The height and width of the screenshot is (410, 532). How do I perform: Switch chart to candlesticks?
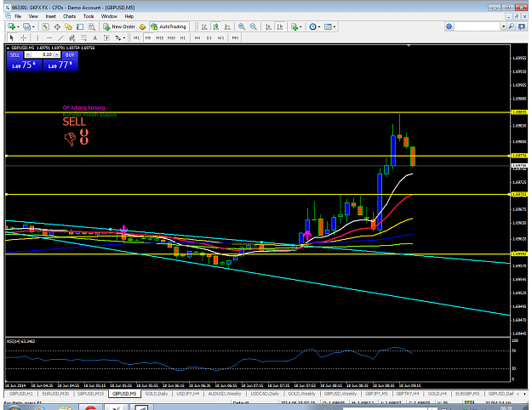coord(216,26)
